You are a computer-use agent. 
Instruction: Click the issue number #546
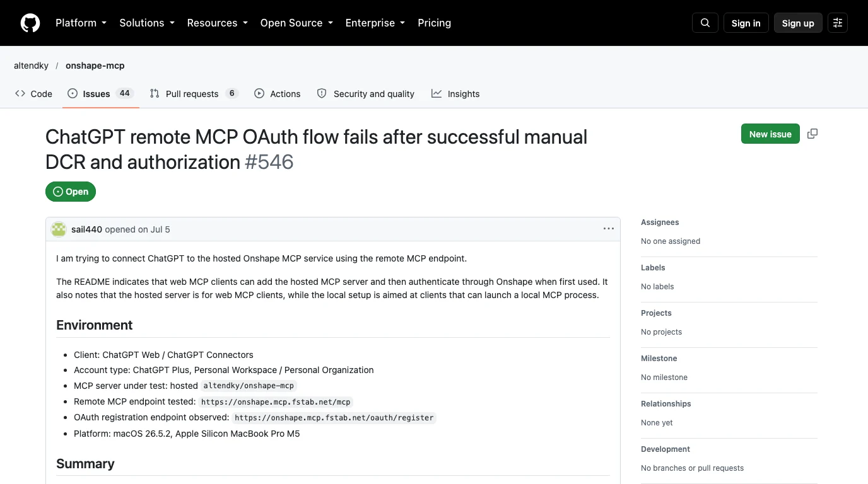tap(269, 162)
